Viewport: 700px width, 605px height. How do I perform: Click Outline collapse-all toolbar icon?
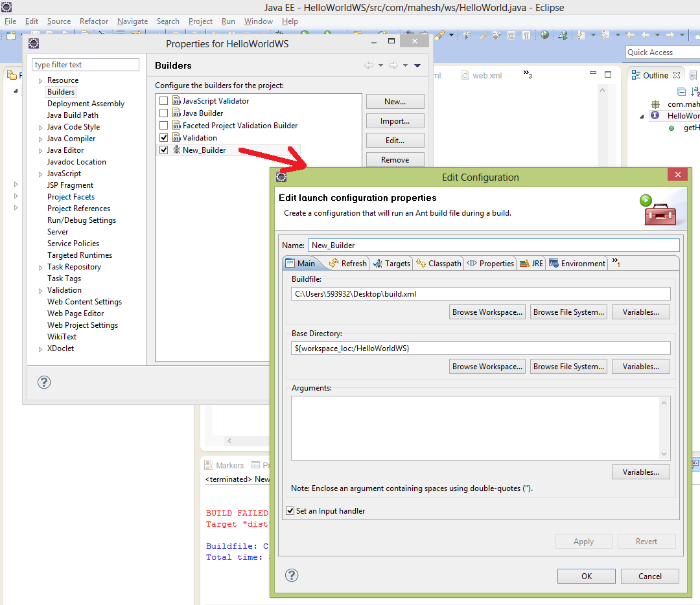click(x=682, y=92)
